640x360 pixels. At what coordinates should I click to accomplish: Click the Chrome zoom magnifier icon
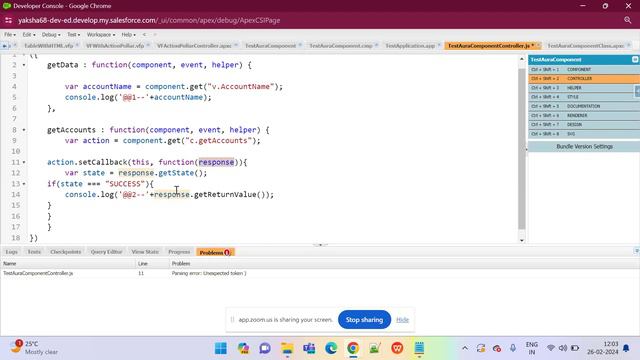click(627, 20)
